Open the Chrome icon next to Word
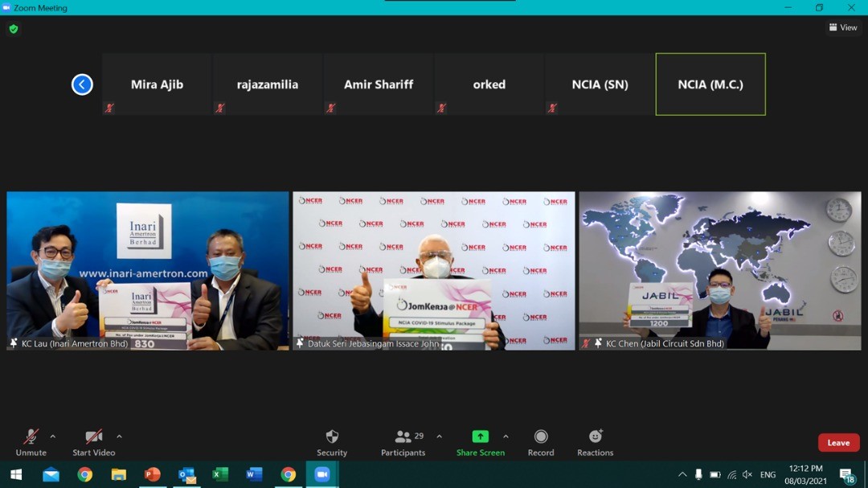Viewport: 868px width, 488px height. coord(288,474)
